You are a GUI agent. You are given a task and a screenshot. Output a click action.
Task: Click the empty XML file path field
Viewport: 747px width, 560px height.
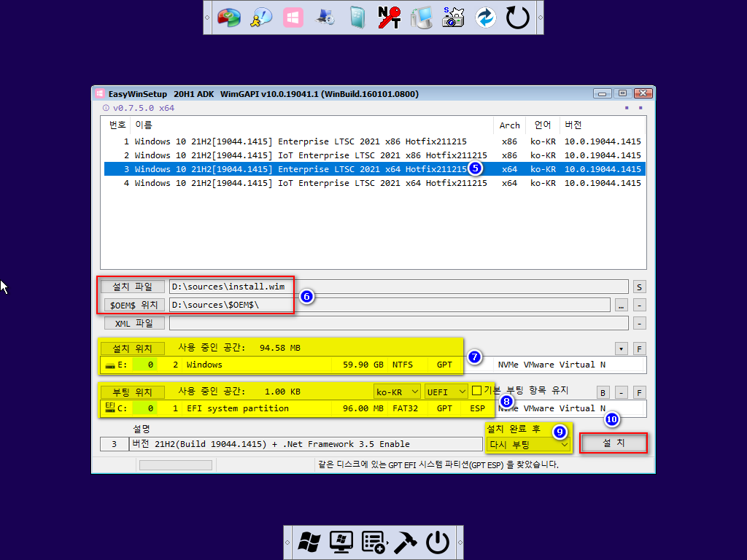click(399, 323)
